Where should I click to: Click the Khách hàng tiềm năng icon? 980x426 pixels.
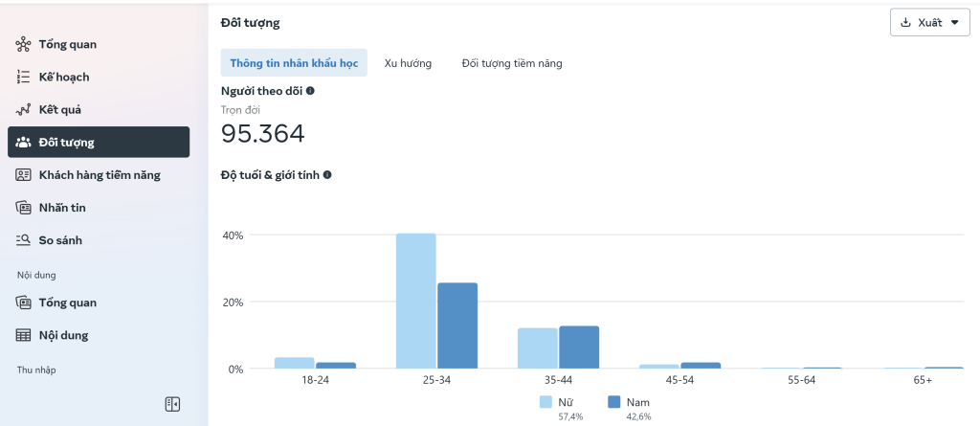(24, 175)
